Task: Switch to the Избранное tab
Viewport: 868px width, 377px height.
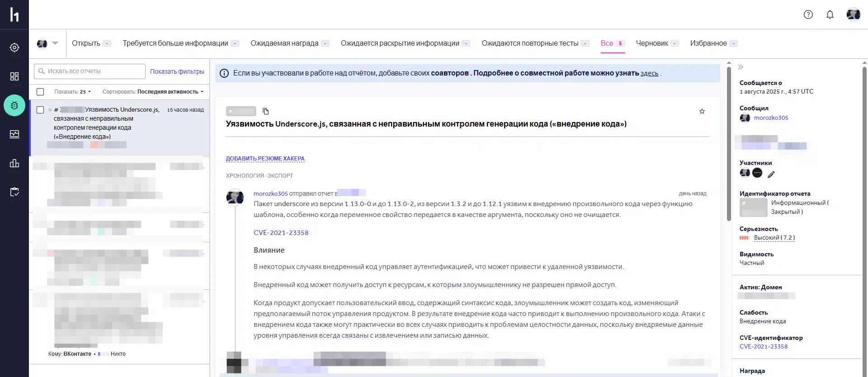Action: 714,43
